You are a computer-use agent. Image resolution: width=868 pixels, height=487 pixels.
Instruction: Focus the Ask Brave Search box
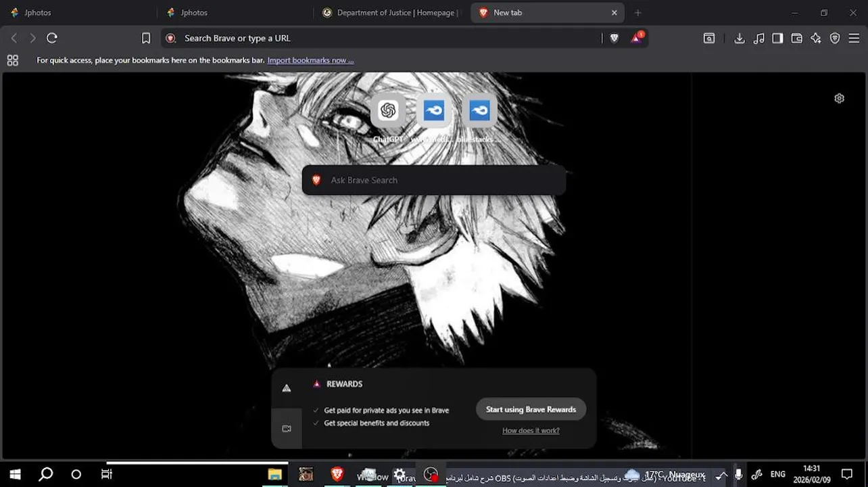coord(433,180)
